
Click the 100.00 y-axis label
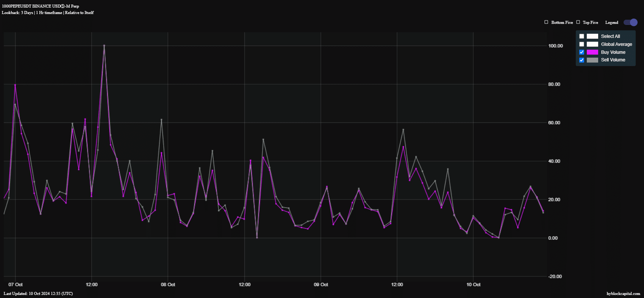coord(556,46)
